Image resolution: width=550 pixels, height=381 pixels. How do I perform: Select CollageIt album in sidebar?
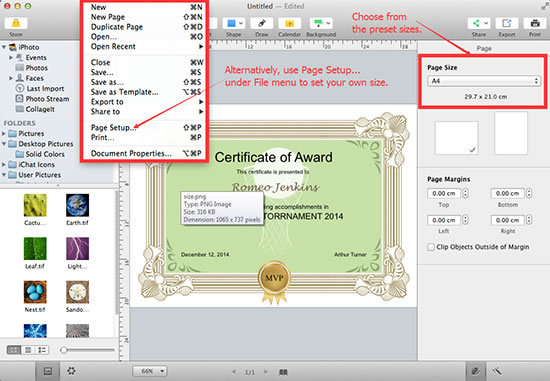(x=35, y=109)
